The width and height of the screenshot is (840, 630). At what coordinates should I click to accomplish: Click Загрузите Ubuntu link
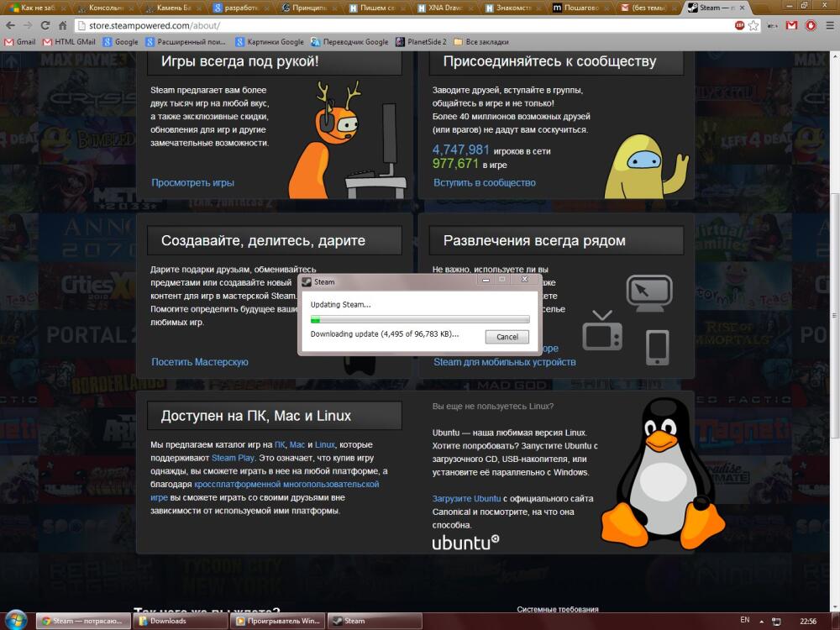pyautogui.click(x=466, y=499)
